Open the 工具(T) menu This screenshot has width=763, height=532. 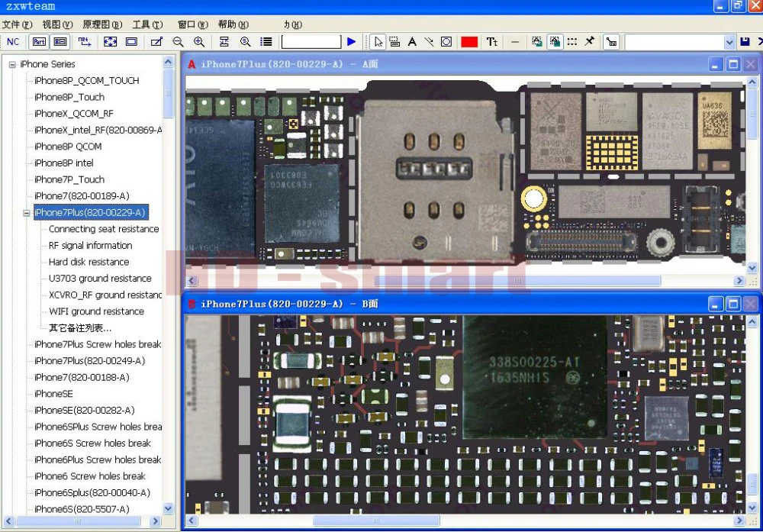[147, 24]
